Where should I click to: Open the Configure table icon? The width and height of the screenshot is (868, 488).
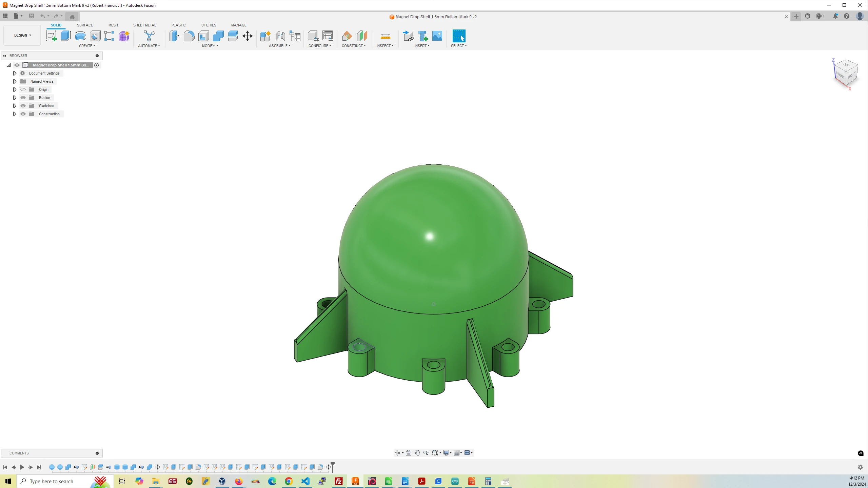click(328, 36)
